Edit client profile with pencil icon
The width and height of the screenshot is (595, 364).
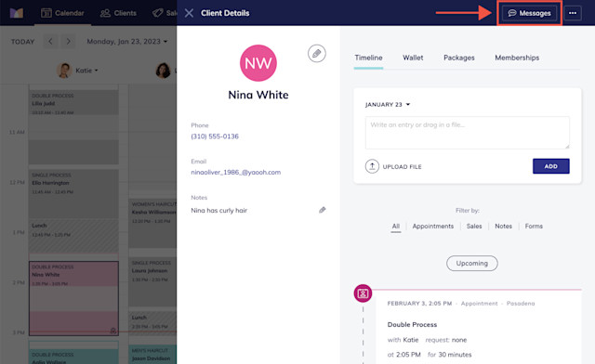[x=316, y=54]
